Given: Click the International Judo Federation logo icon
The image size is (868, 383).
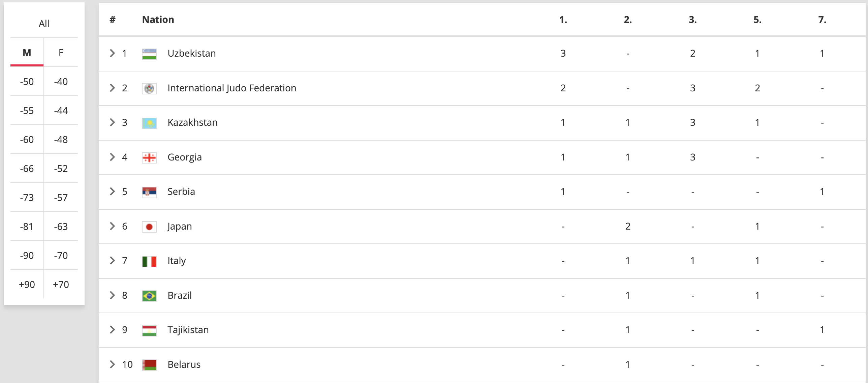Looking at the screenshot, I should [149, 88].
